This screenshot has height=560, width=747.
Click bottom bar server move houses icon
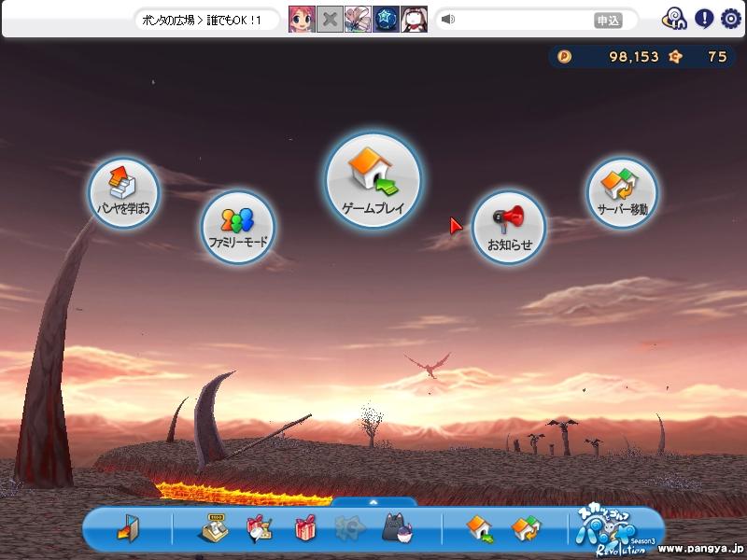coord(526,528)
